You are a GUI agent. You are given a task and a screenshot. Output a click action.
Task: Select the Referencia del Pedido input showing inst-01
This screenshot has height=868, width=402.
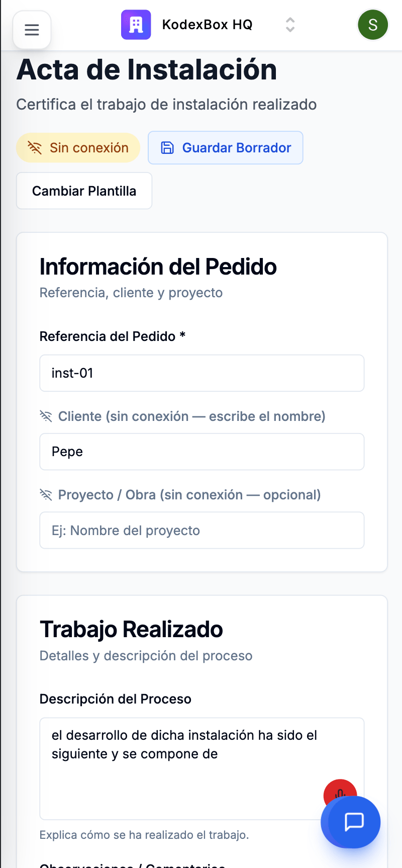point(202,373)
